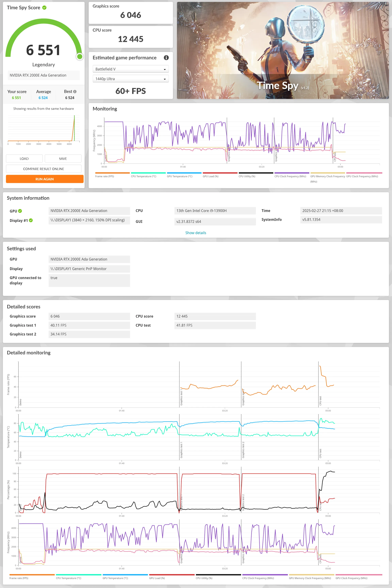Click the info icon beside Best score
Image resolution: width=392 pixels, height=588 pixels.
click(75, 91)
